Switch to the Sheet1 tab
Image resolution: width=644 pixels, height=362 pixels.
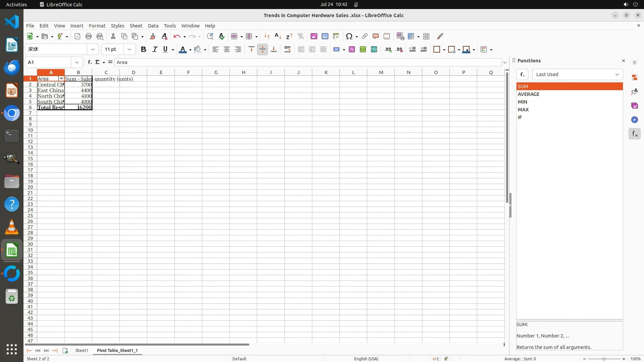[82, 350]
